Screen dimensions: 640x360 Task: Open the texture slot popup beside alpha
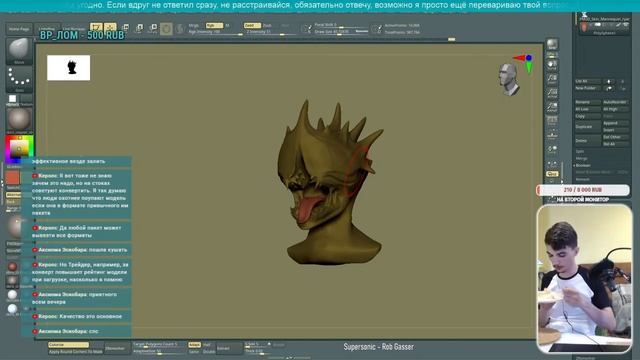point(26,100)
